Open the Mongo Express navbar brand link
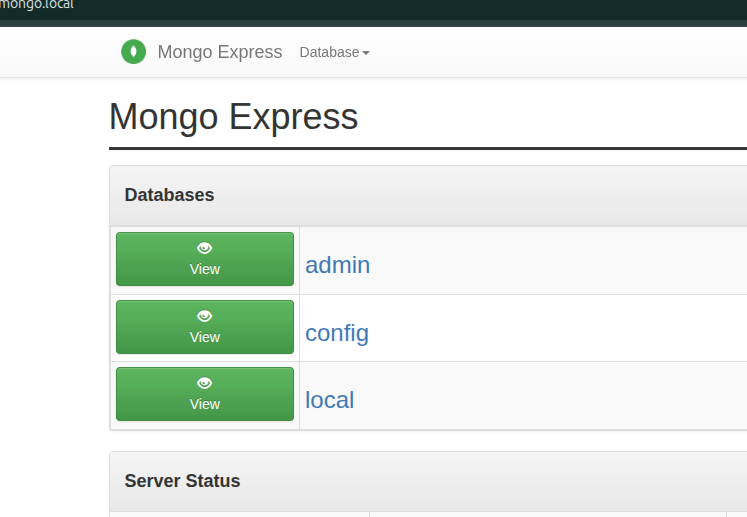747x517 pixels. tap(220, 52)
